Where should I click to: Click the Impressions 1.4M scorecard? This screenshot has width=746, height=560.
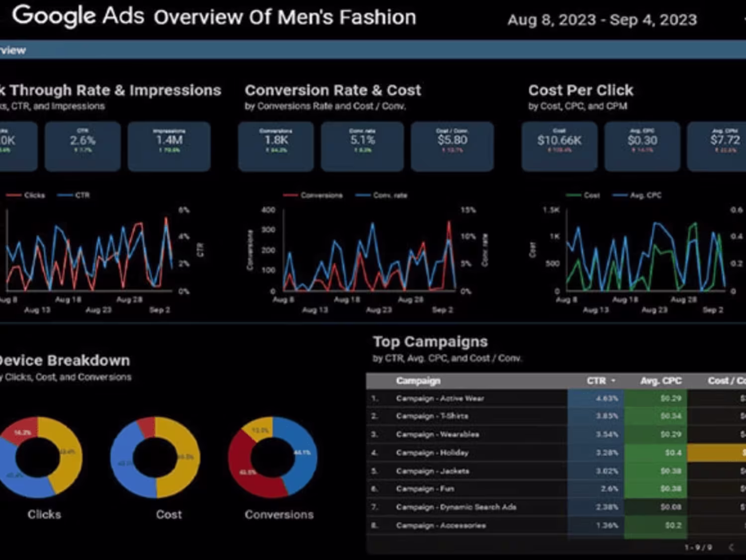click(169, 146)
